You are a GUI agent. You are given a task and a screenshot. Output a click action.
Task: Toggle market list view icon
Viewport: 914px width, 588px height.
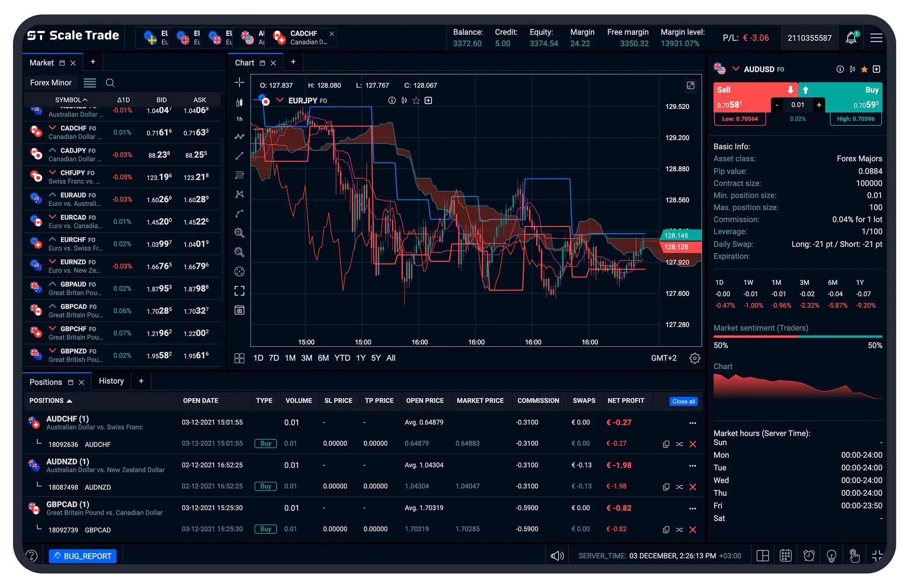pyautogui.click(x=90, y=83)
